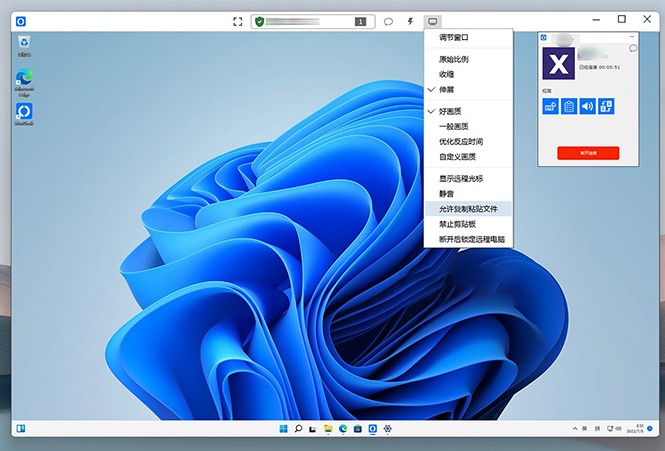Open the remote desktop app desktop shortcut
Screen dimensions: 665x451
pos(24,114)
